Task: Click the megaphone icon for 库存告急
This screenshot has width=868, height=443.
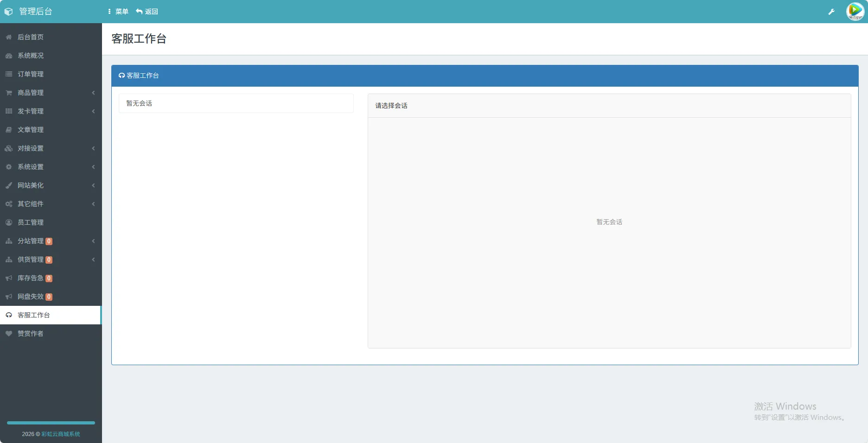Action: click(9, 278)
